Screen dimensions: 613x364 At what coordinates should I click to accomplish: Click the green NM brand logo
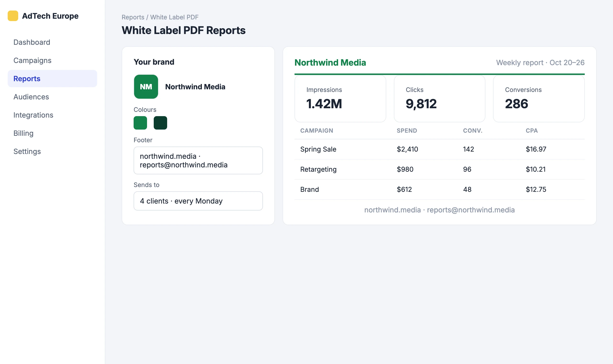[146, 87]
